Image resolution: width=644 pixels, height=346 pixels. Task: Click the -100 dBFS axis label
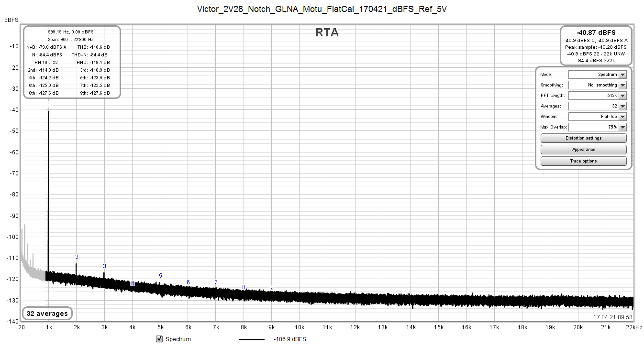(12, 237)
